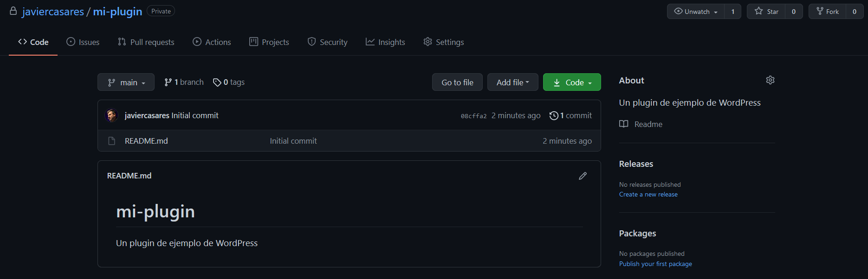View the 1 commit history link
The image size is (868, 279).
pyautogui.click(x=570, y=115)
